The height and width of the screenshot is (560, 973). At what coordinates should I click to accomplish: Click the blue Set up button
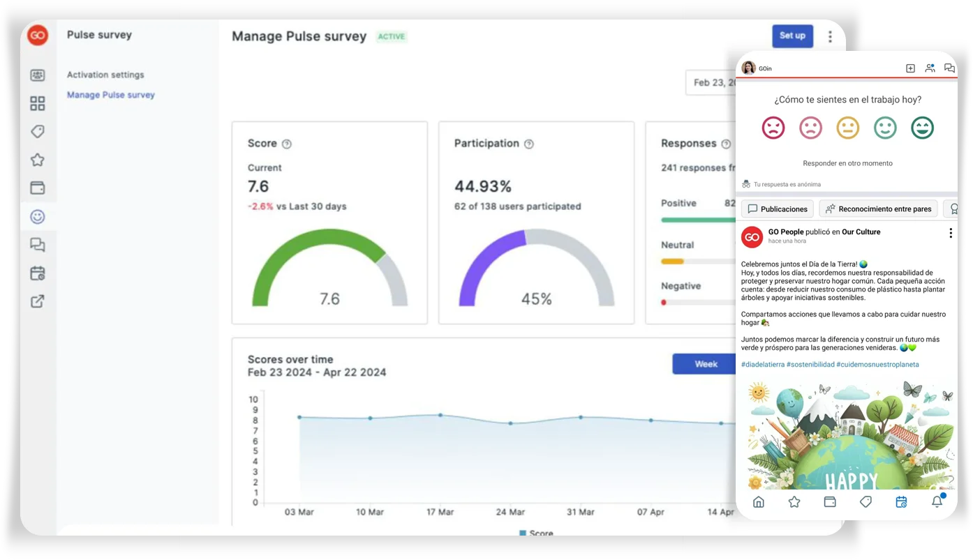point(792,36)
